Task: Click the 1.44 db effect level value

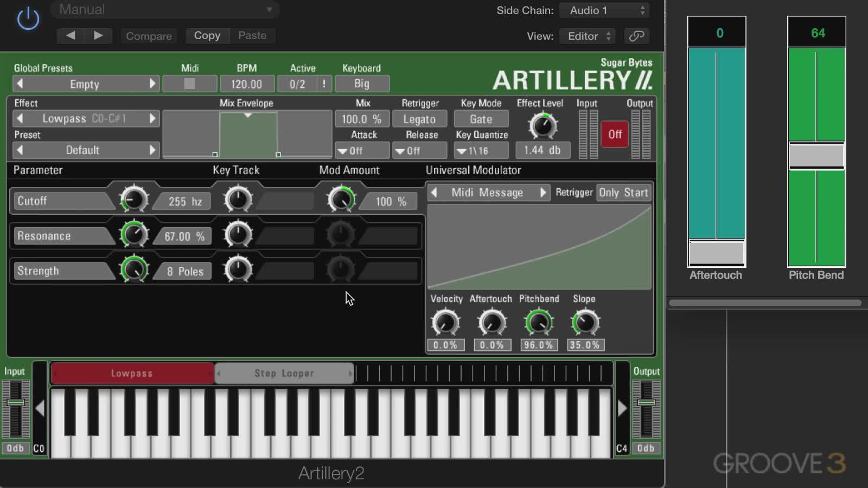Action: point(542,150)
